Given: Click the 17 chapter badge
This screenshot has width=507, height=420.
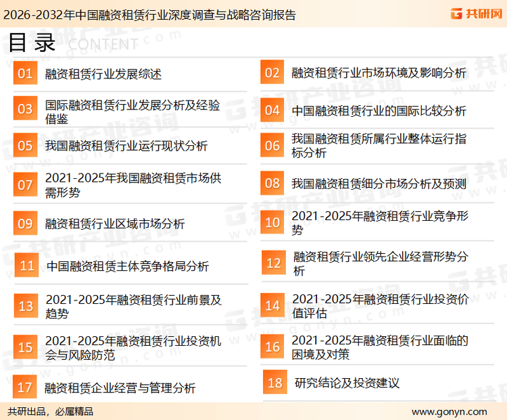Looking at the screenshot, I should (x=25, y=388).
